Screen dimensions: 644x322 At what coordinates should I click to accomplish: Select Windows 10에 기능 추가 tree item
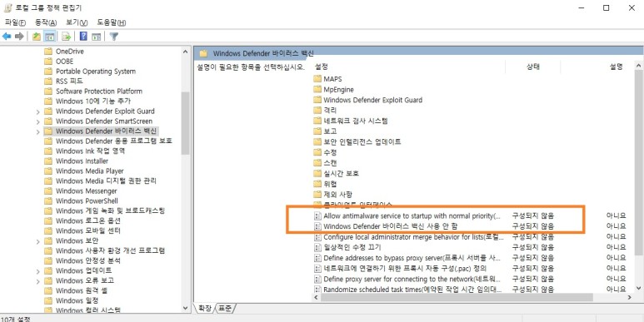click(93, 101)
